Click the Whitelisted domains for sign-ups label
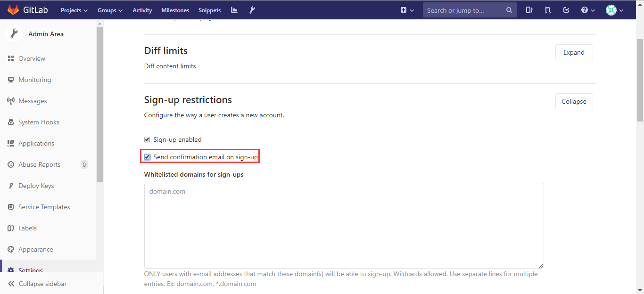The width and height of the screenshot is (644, 294). click(x=194, y=174)
